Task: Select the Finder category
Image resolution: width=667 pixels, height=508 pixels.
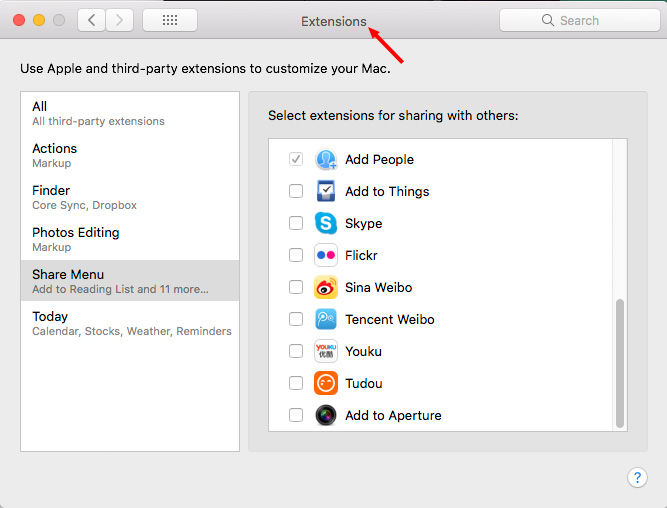Action: 130,197
